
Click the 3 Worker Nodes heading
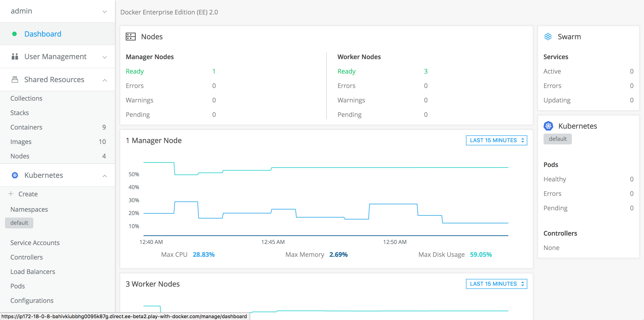(x=153, y=284)
